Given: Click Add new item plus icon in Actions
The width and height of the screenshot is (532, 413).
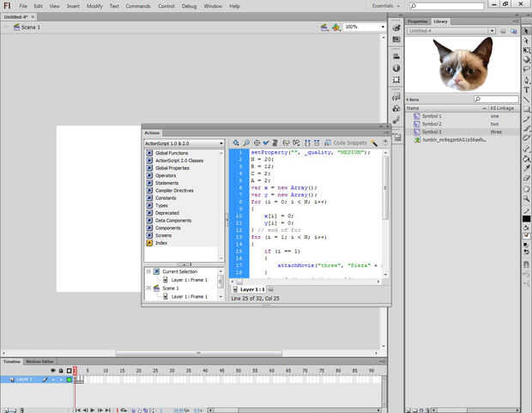Looking at the screenshot, I should click(235, 143).
